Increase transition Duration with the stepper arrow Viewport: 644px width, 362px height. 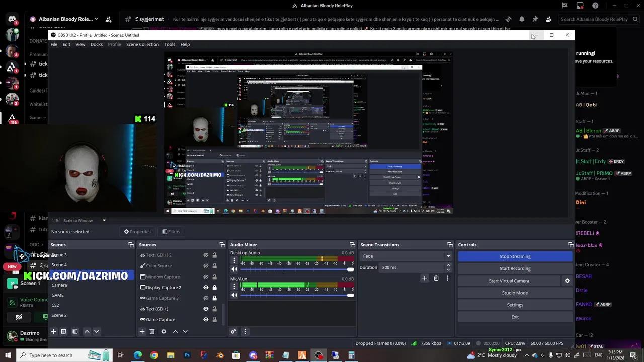coord(448,265)
